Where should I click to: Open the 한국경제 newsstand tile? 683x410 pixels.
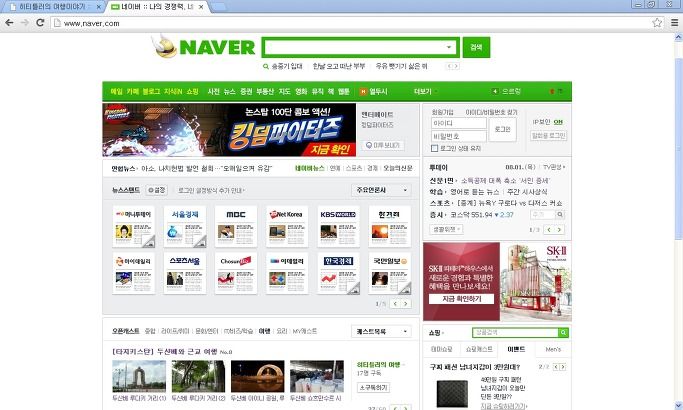pyautogui.click(x=338, y=273)
